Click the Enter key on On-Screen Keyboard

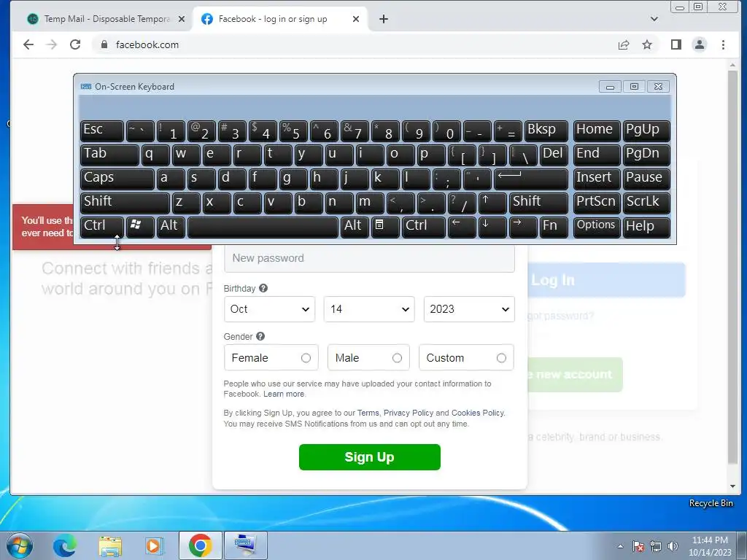(531, 179)
